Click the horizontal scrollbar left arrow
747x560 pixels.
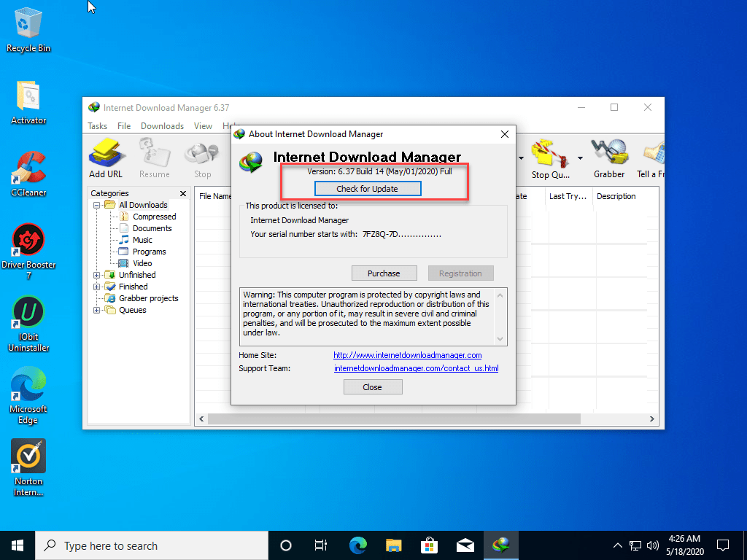click(201, 419)
